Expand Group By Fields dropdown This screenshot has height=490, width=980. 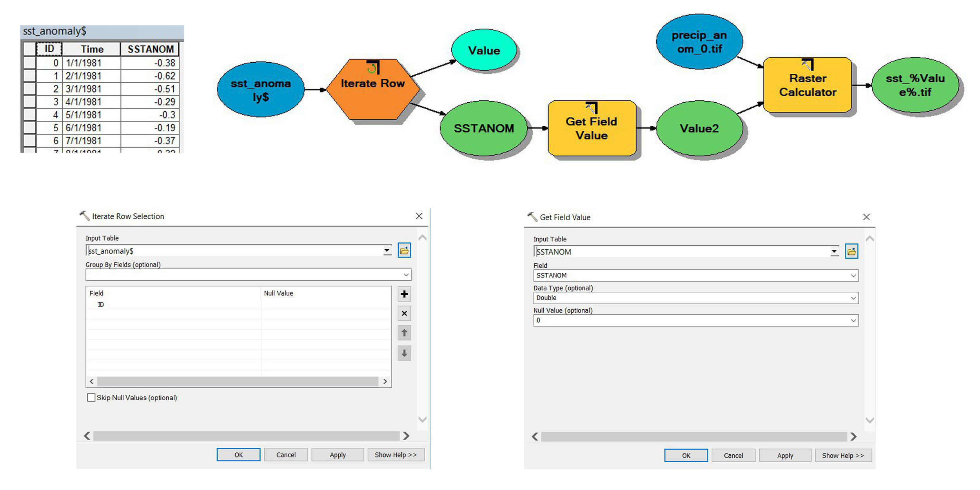(406, 275)
